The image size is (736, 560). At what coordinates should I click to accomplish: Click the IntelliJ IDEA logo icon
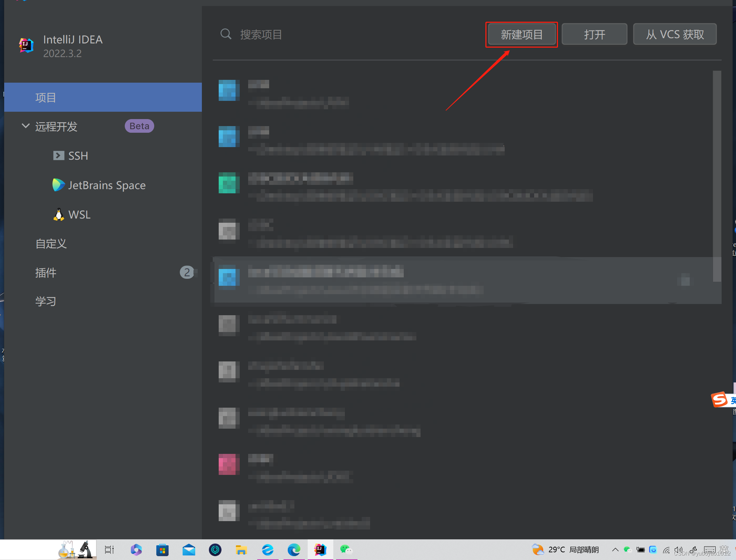pos(26,46)
